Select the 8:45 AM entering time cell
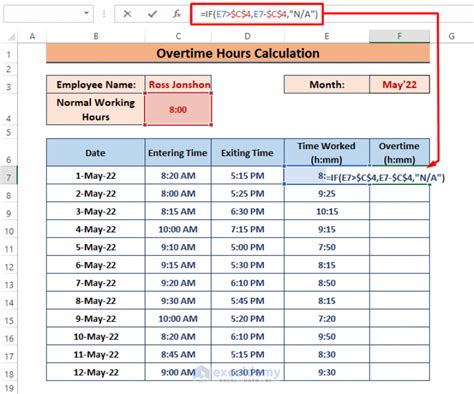Screen dimensions: 474x394 click(178, 354)
